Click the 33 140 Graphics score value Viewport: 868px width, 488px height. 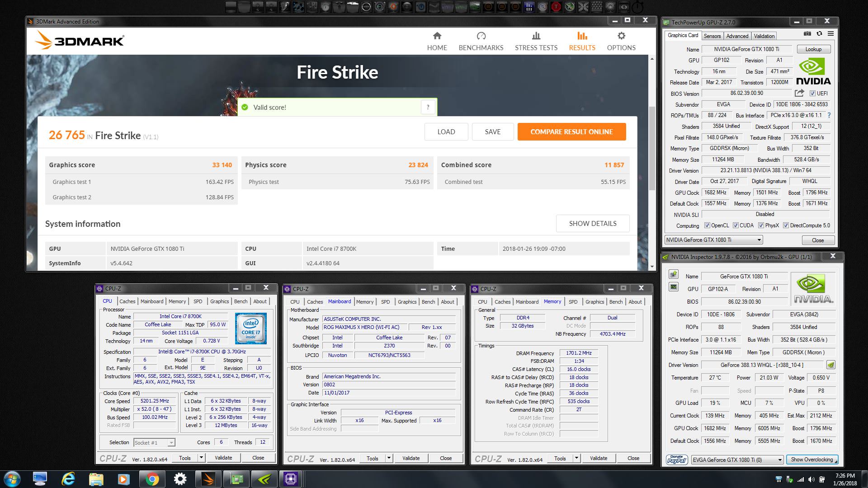[x=222, y=165]
